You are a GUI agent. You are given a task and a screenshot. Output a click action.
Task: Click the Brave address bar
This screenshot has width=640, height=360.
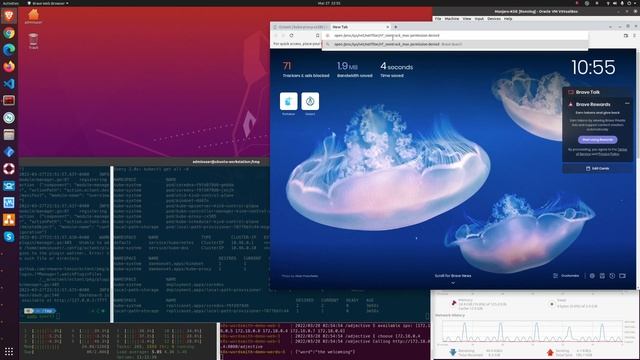click(455, 36)
